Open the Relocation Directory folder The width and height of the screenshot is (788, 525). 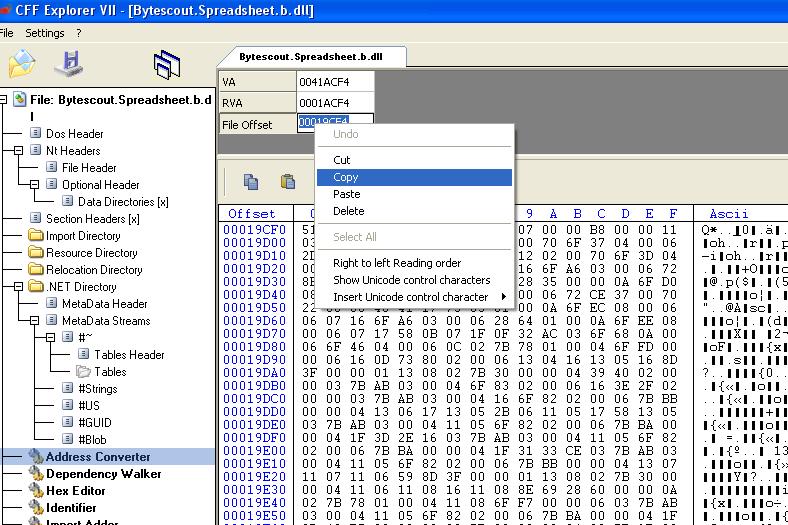pos(94,270)
